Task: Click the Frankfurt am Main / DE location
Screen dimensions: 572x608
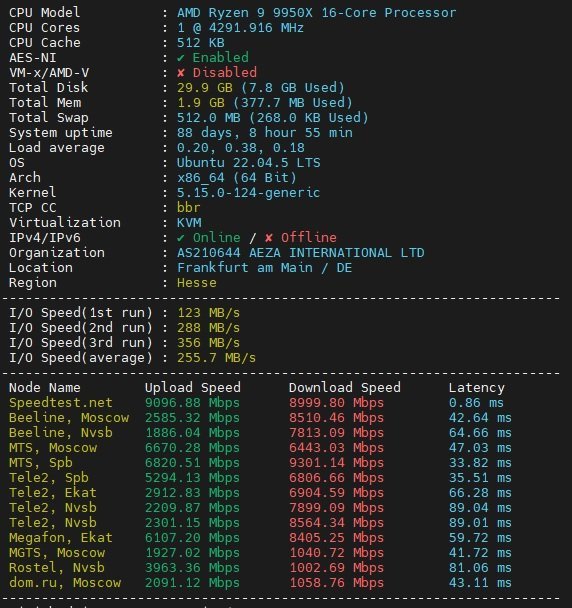Action: click(264, 268)
